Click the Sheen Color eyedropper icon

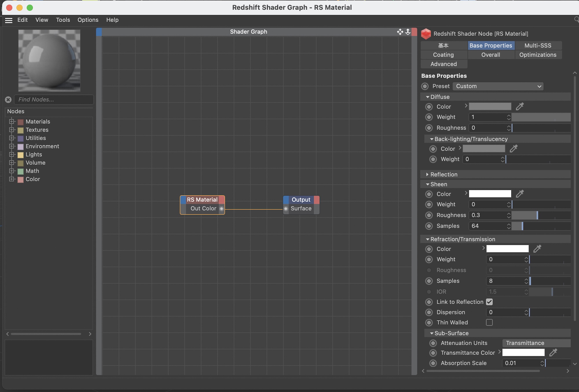pos(520,194)
